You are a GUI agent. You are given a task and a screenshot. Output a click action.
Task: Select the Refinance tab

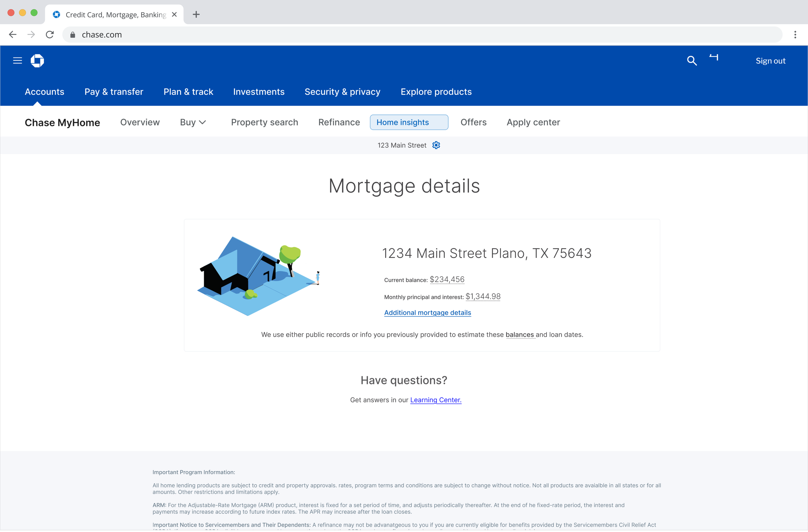click(339, 122)
